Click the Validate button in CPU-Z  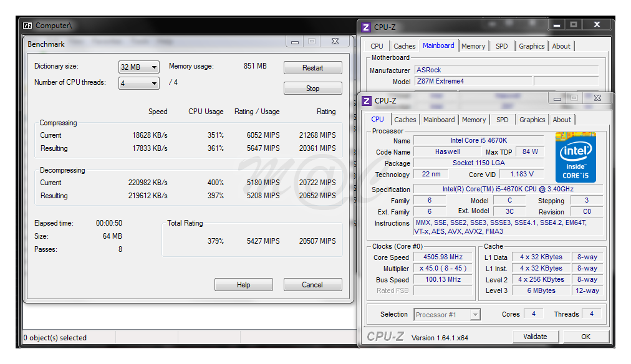(535, 337)
